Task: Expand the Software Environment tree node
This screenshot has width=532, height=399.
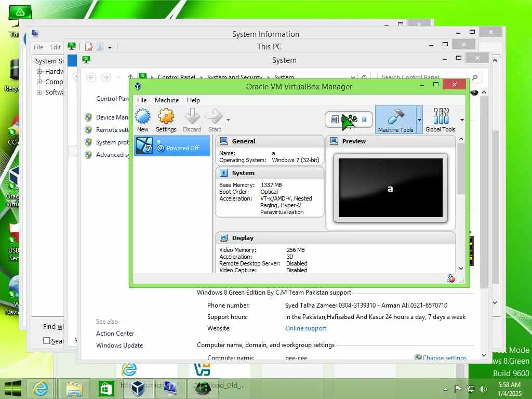Action: point(39,92)
